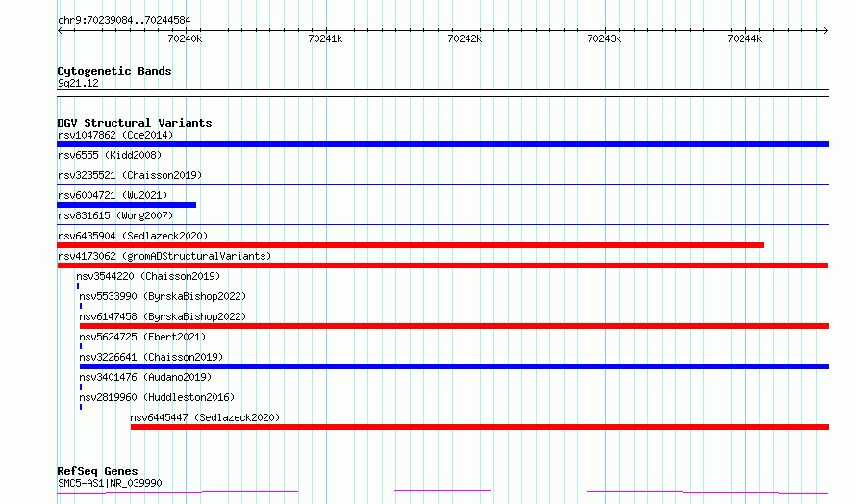The image size is (856, 504).
Task: Click the left arrow of the ruler
Action: (x=60, y=31)
